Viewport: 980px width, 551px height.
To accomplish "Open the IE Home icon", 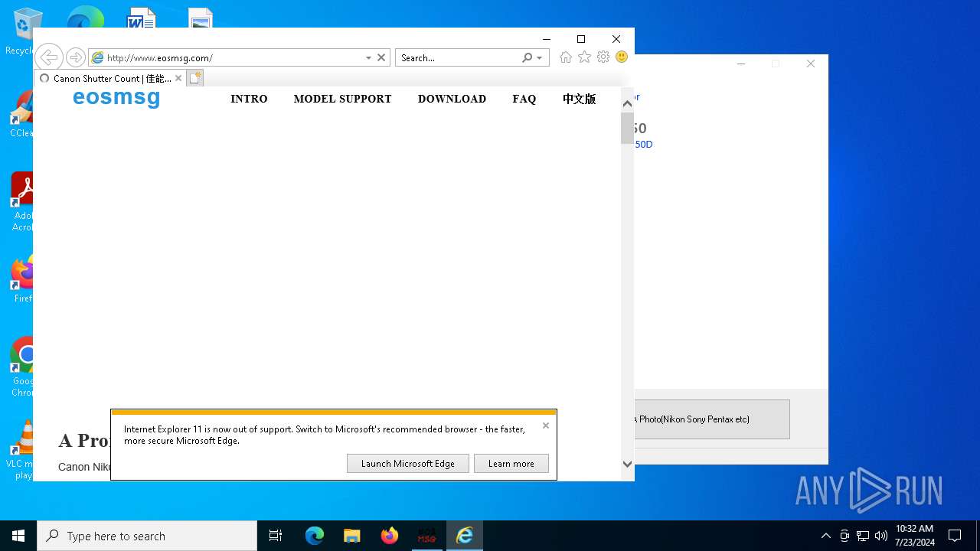I will [566, 57].
